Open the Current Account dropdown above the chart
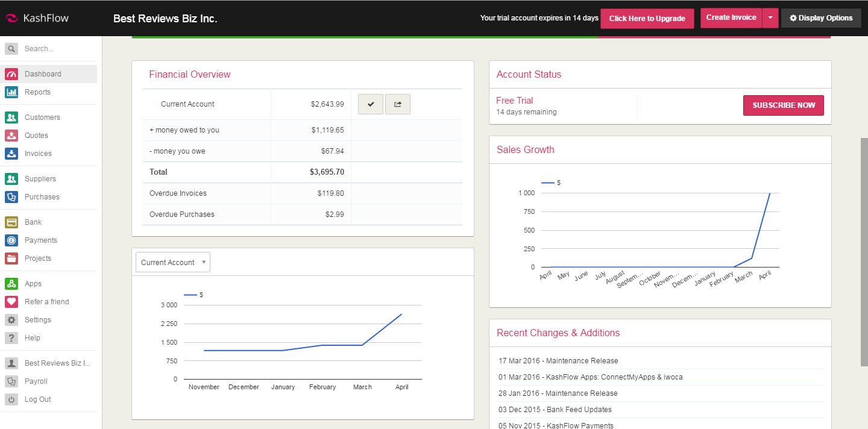 pos(172,262)
